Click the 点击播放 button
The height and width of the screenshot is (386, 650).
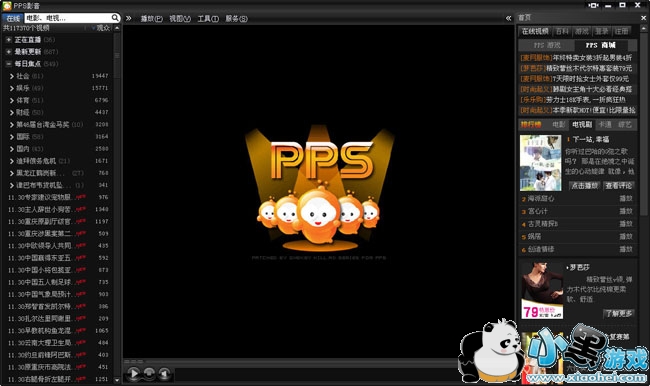tap(585, 186)
